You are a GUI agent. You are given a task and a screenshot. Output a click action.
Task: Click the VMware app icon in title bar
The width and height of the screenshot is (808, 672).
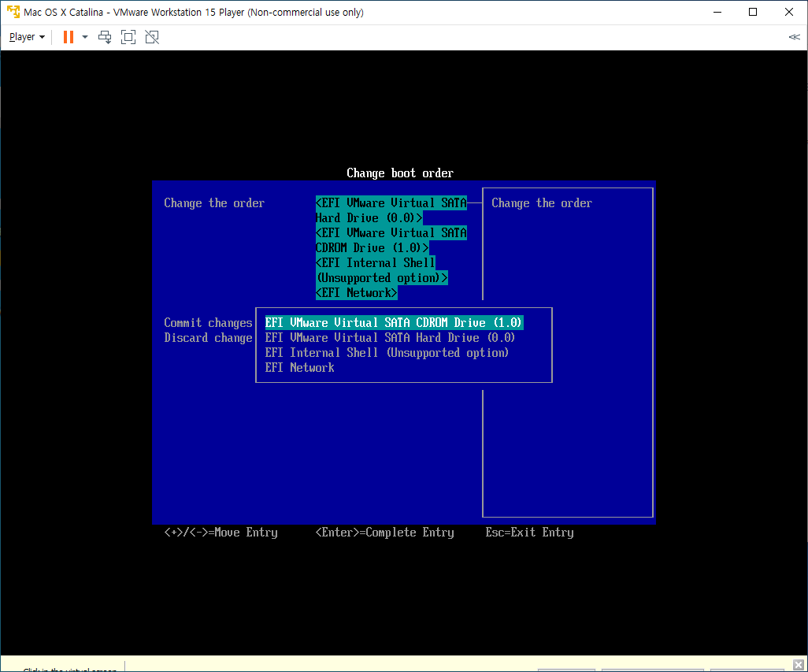point(13,12)
